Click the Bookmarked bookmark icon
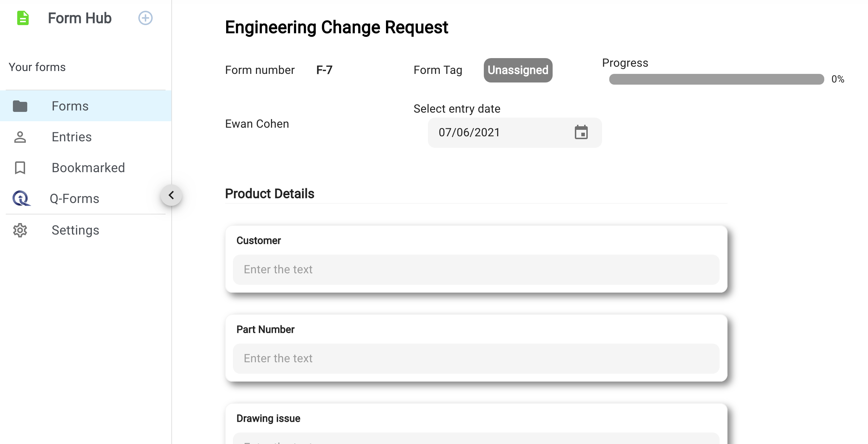The image size is (868, 444). (x=20, y=168)
